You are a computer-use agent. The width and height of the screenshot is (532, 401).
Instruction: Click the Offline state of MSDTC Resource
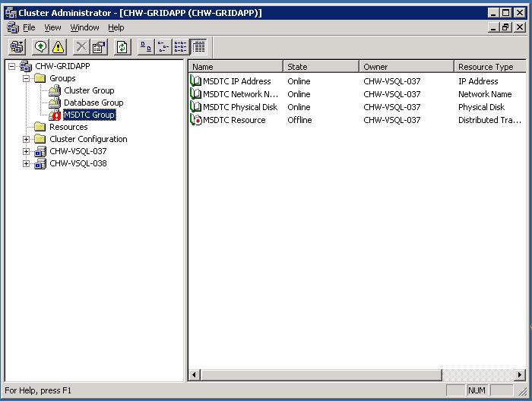click(299, 120)
